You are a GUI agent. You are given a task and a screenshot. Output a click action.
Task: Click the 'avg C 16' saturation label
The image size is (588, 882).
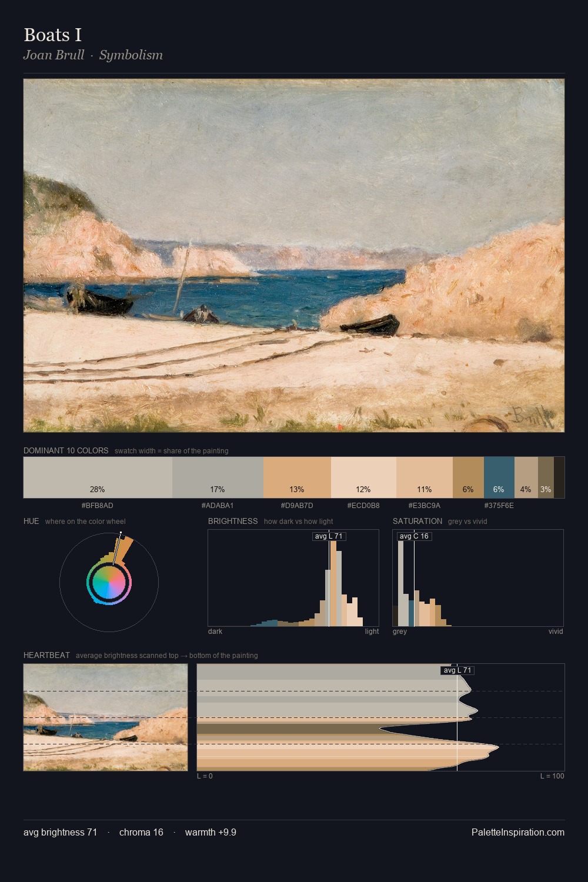click(x=414, y=536)
